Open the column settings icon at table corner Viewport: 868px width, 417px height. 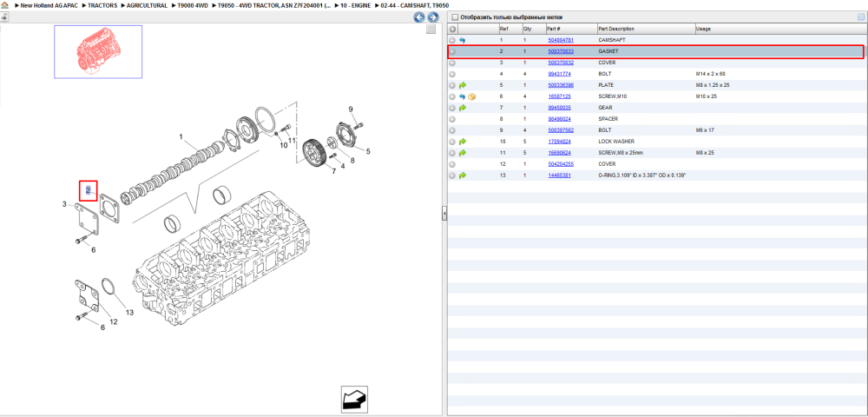click(861, 17)
